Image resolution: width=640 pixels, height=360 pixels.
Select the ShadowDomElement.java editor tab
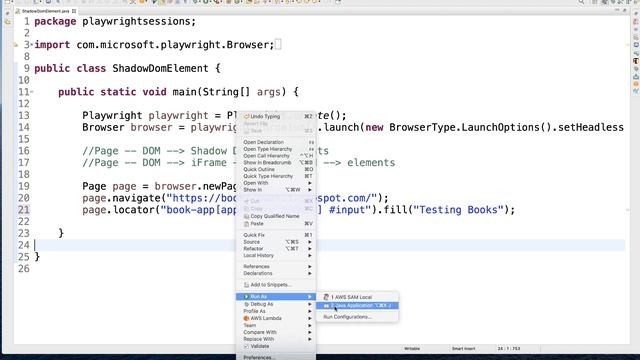(45, 11)
